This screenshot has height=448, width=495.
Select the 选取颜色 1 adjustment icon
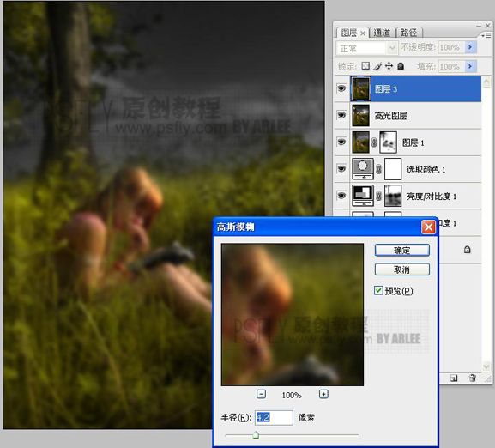click(x=363, y=169)
